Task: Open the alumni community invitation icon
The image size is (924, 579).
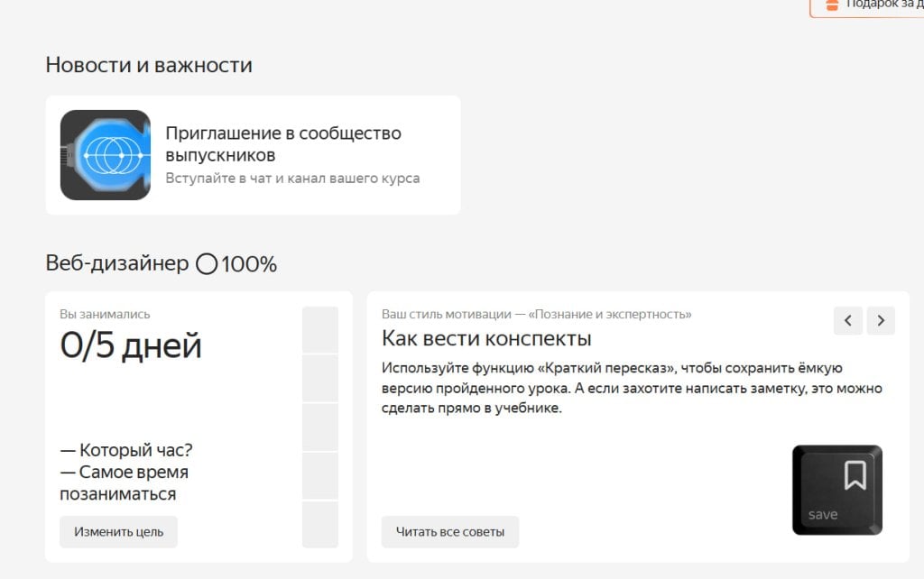Action: [x=106, y=155]
